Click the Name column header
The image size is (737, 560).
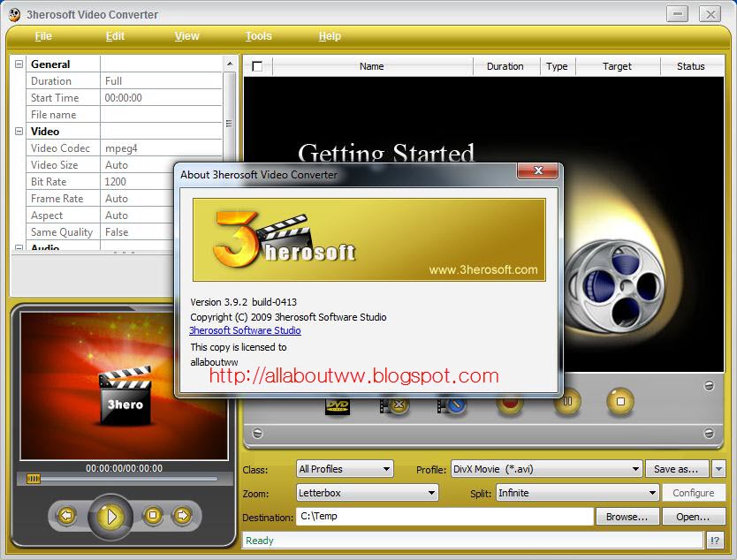pyautogui.click(x=372, y=66)
